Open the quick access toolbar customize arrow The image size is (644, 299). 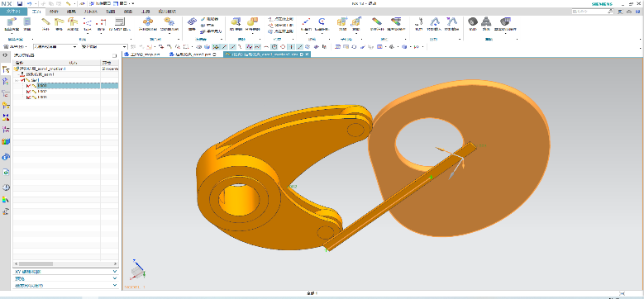133,3
